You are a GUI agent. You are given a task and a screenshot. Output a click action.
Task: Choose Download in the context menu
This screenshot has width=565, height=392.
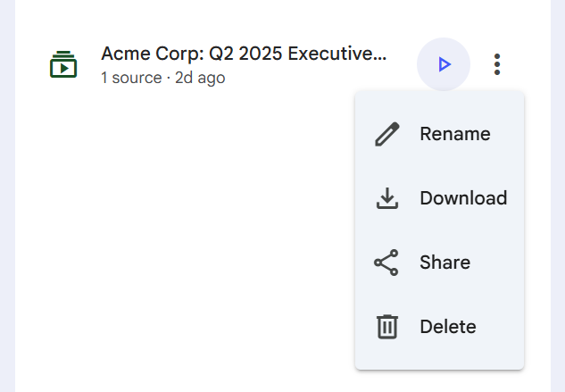439,198
